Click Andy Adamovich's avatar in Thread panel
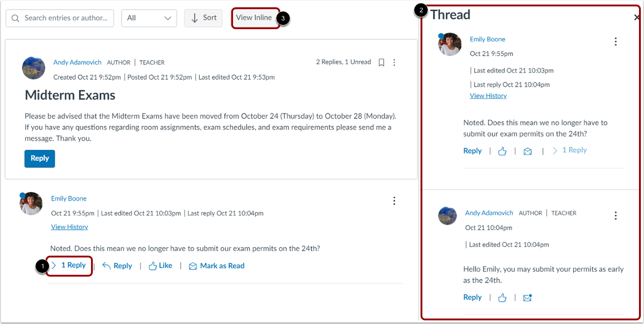644x324 pixels. 447,216
